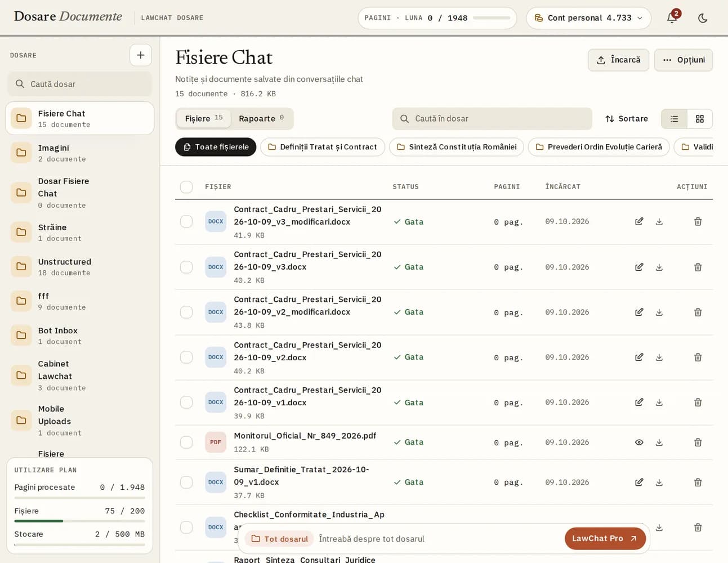Select Contract_Cadru v3.docx checkbox
The height and width of the screenshot is (563, 728).
click(x=186, y=267)
